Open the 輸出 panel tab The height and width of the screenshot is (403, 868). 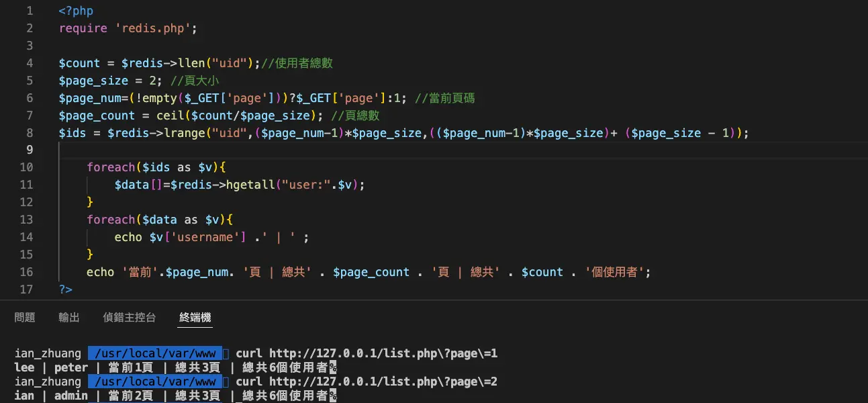[69, 318]
